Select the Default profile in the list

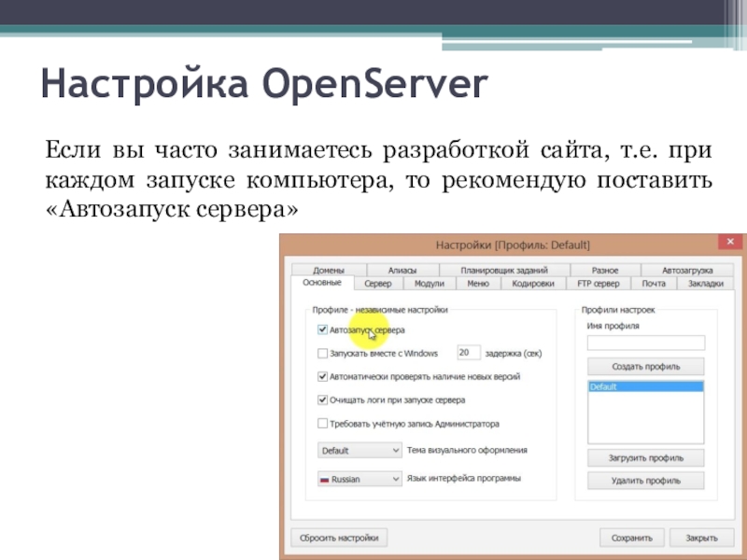[646, 386]
